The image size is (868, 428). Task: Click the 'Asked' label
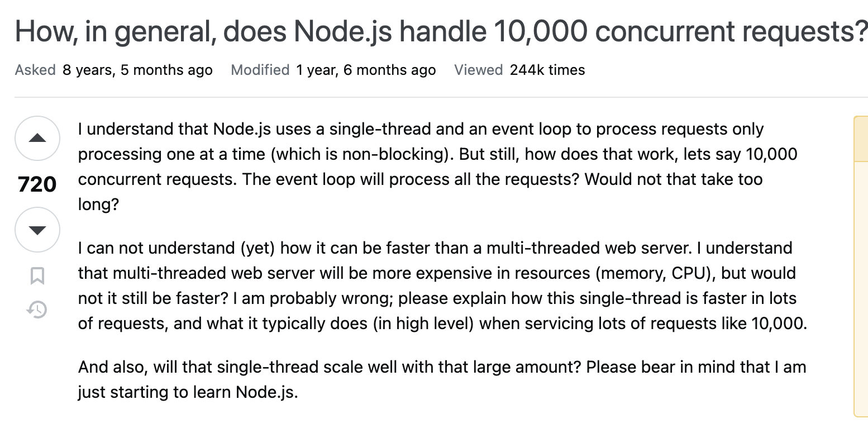click(35, 70)
